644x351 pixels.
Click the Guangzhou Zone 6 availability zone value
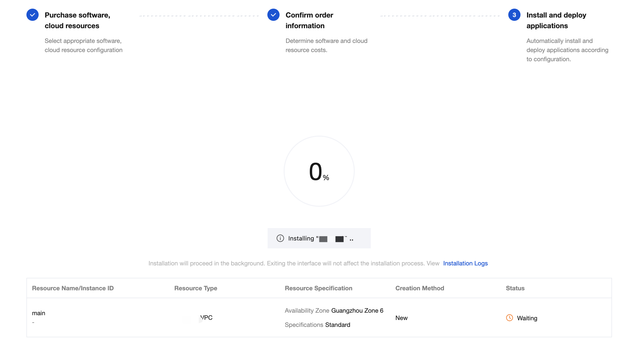tap(357, 311)
